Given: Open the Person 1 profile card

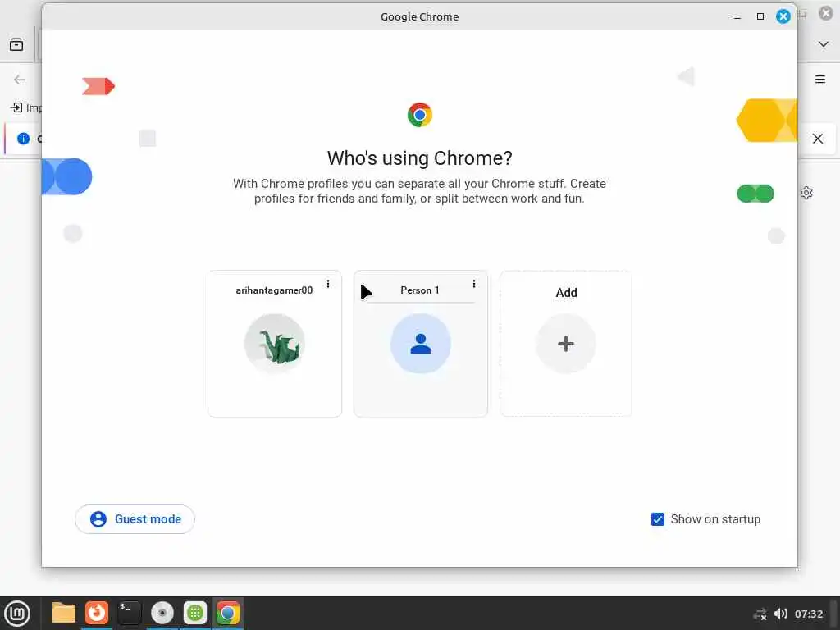Looking at the screenshot, I should [x=421, y=344].
